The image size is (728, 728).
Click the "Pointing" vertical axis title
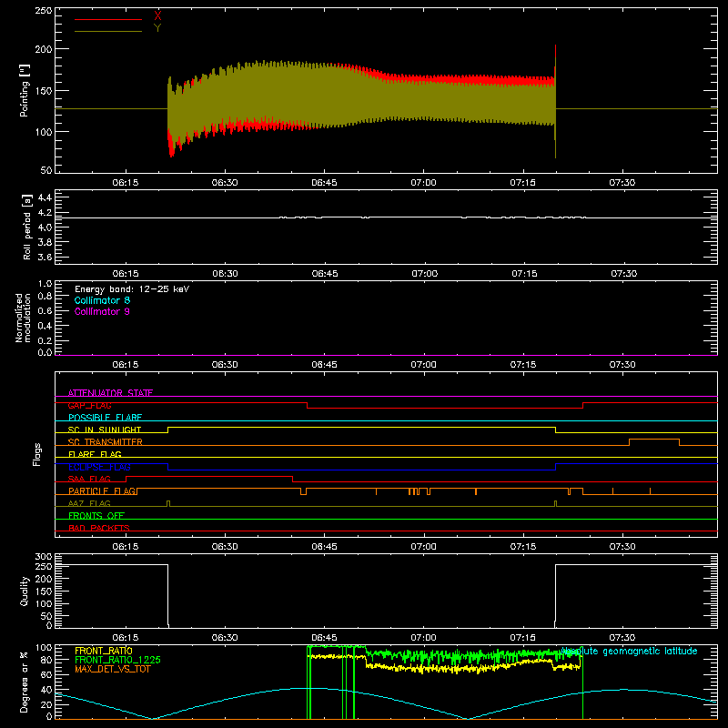click(x=25, y=90)
